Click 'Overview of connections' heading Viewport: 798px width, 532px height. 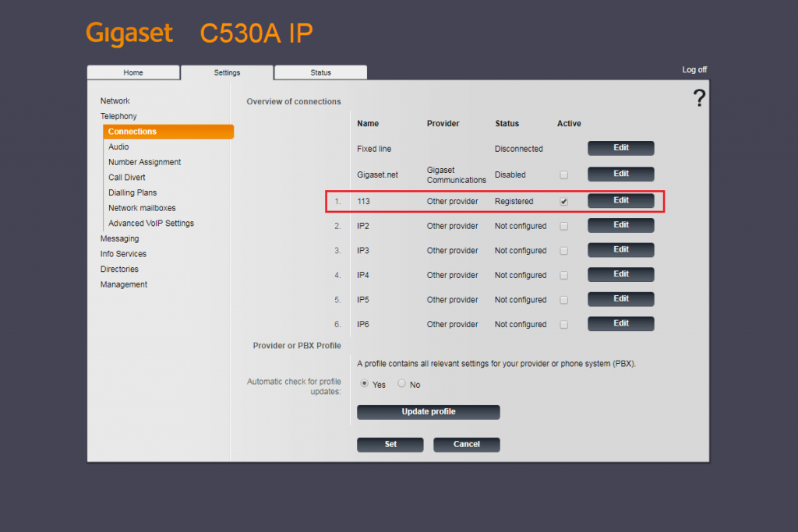coord(294,102)
